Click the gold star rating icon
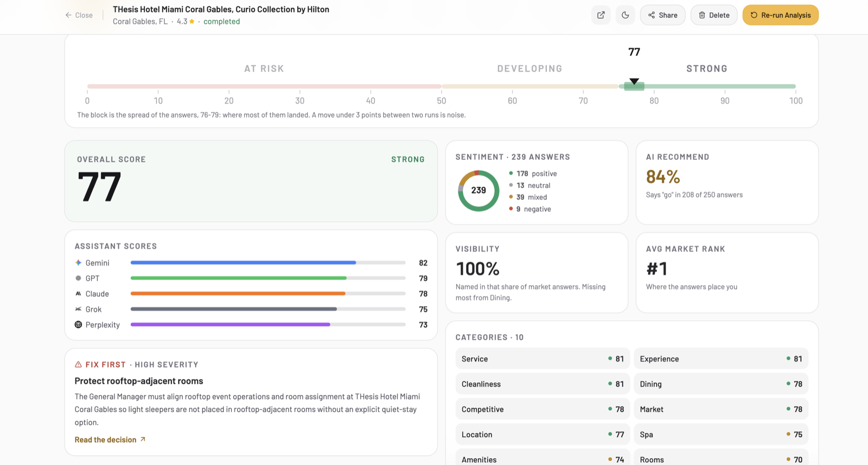Screen dimensions: 868x465 tap(192, 22)
